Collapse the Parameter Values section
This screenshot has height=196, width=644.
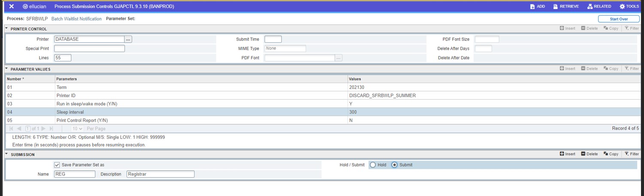pyautogui.click(x=6, y=69)
